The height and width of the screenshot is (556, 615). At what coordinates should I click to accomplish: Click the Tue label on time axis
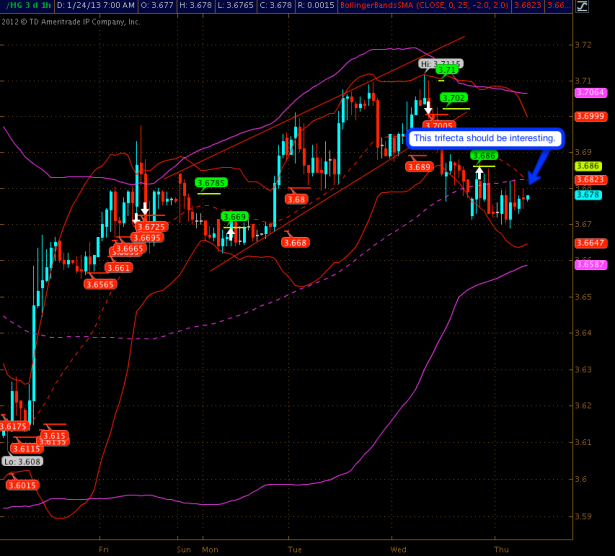click(295, 550)
